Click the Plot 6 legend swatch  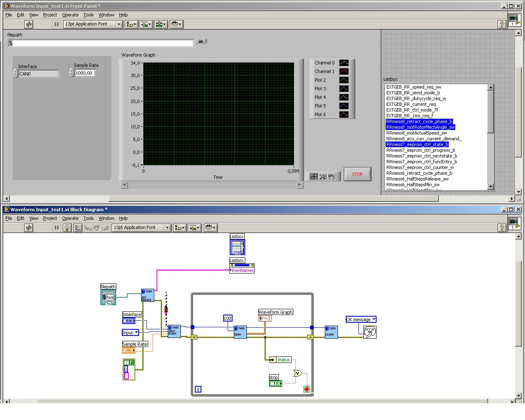click(344, 114)
